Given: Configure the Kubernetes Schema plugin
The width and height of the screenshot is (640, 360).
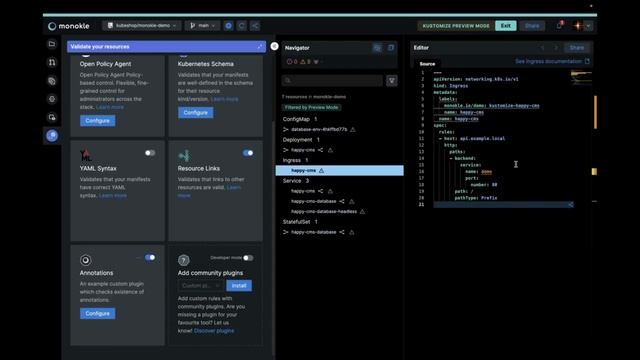Looking at the screenshot, I should [196, 113].
